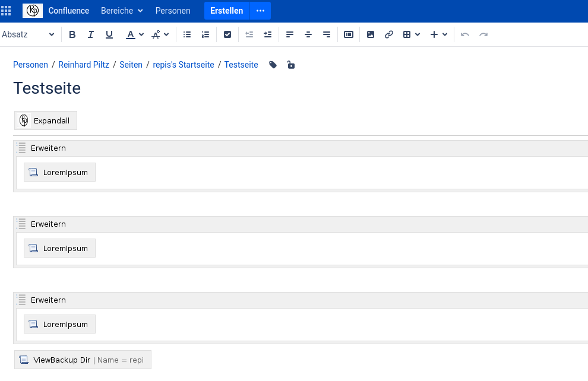Open the text color dropdown arrow

(x=141, y=34)
